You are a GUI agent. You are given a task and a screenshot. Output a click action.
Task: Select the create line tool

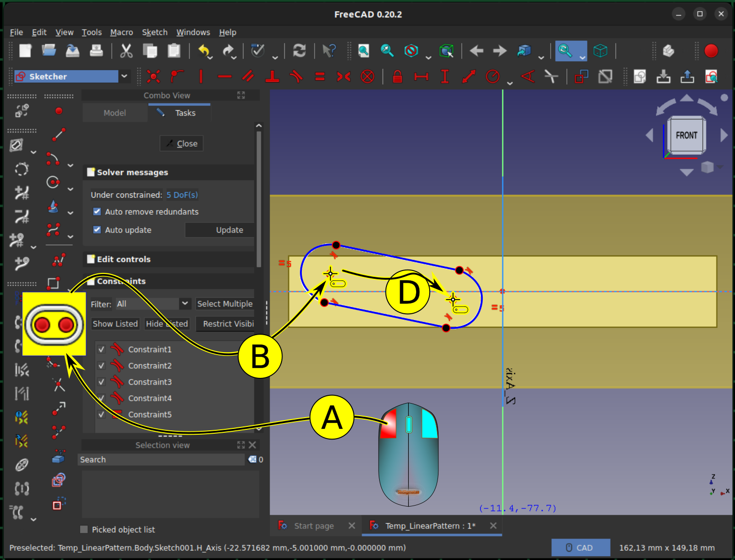tap(59, 135)
